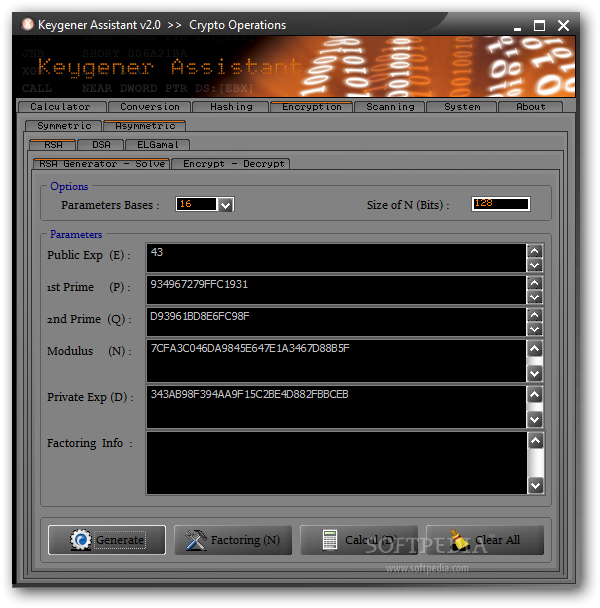Screen dimensions: 600x608
Task: Show the About tab
Action: point(531,107)
